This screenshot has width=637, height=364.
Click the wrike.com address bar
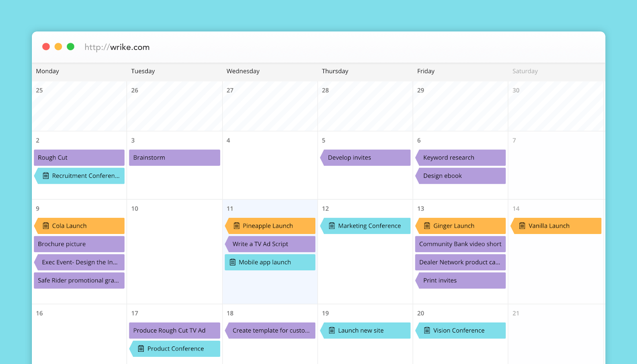click(117, 47)
